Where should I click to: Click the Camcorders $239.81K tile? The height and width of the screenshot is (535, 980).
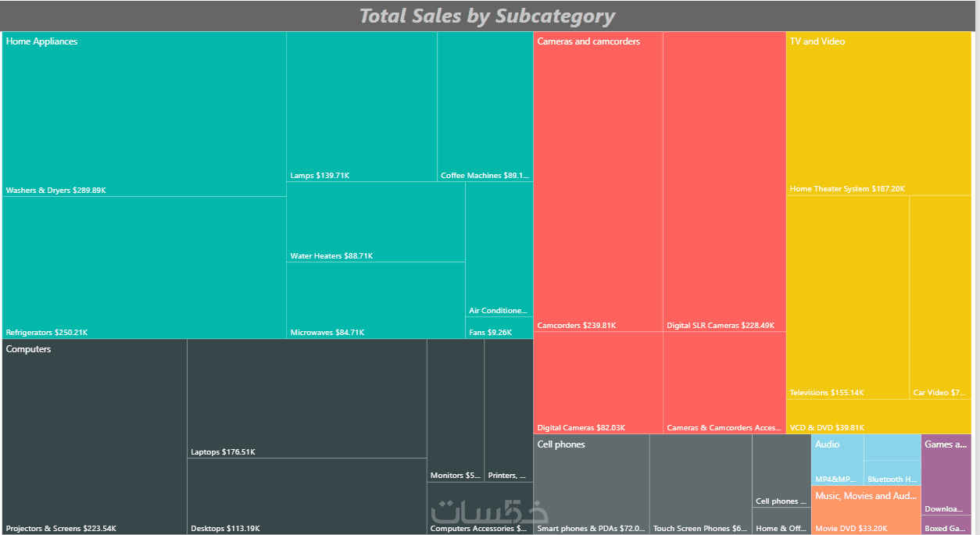click(x=598, y=181)
